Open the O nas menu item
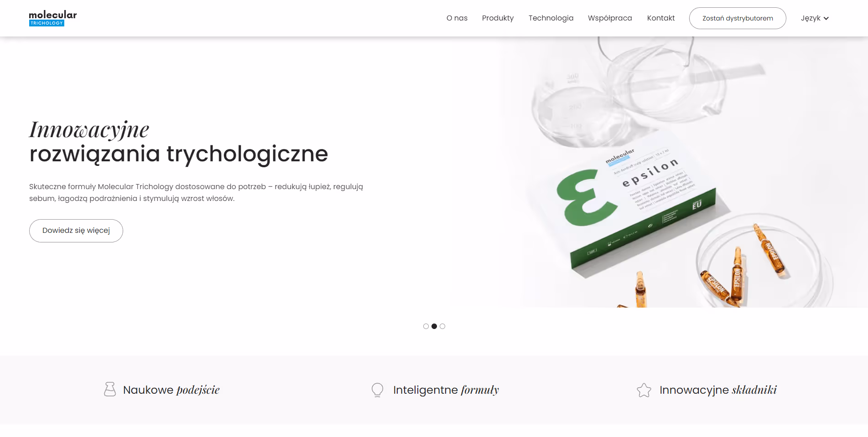 tap(457, 18)
